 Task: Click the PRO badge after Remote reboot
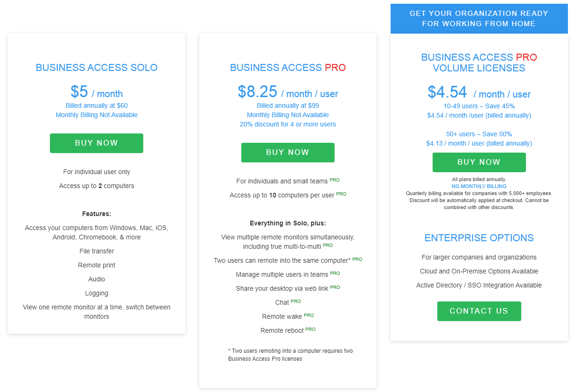pos(310,329)
